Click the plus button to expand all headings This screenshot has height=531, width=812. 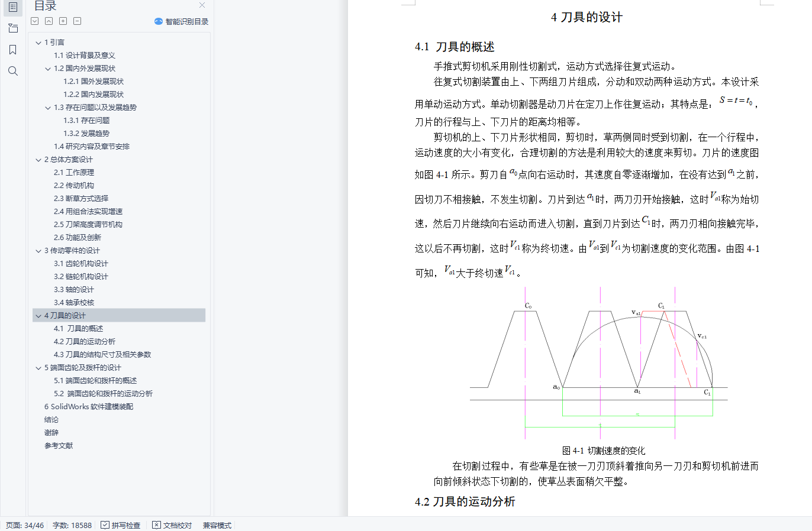[63, 21]
